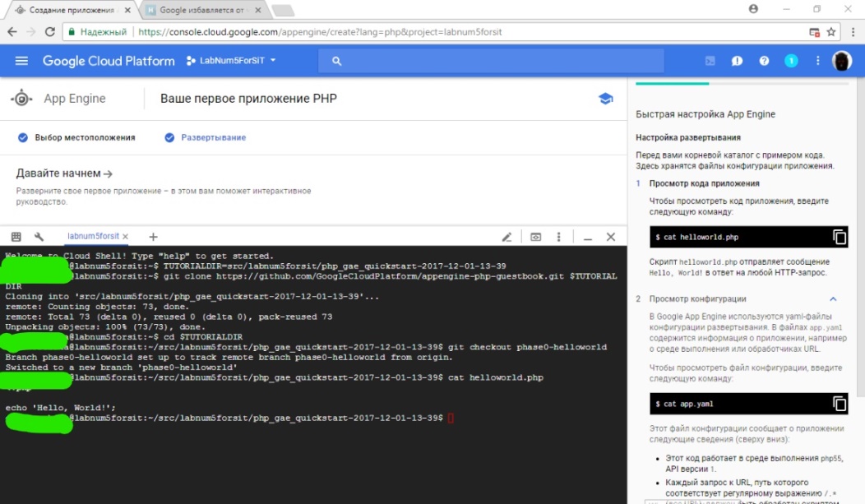The height and width of the screenshot is (504, 865).
Task: Open the user account avatar
Action: [x=842, y=61]
